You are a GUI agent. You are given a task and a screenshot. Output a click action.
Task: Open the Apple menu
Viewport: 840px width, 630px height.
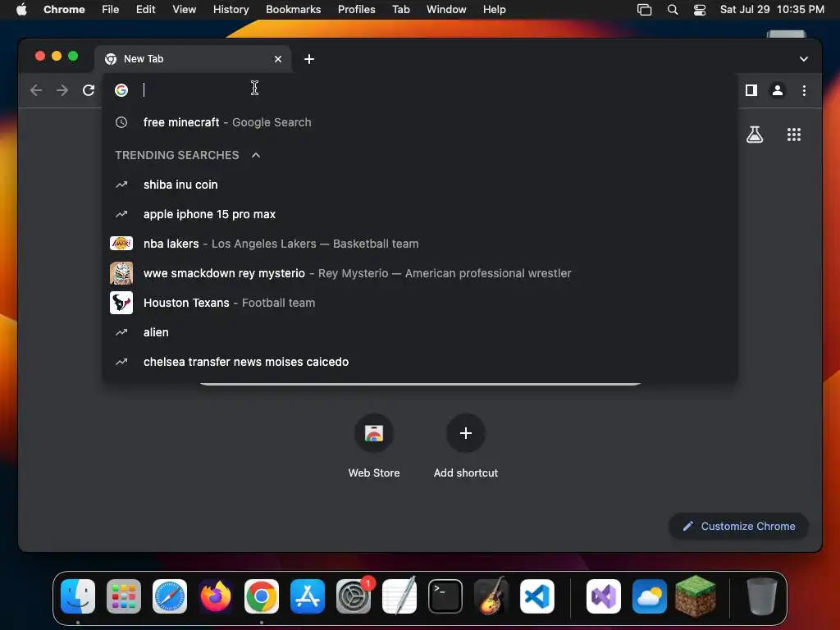pyautogui.click(x=21, y=10)
